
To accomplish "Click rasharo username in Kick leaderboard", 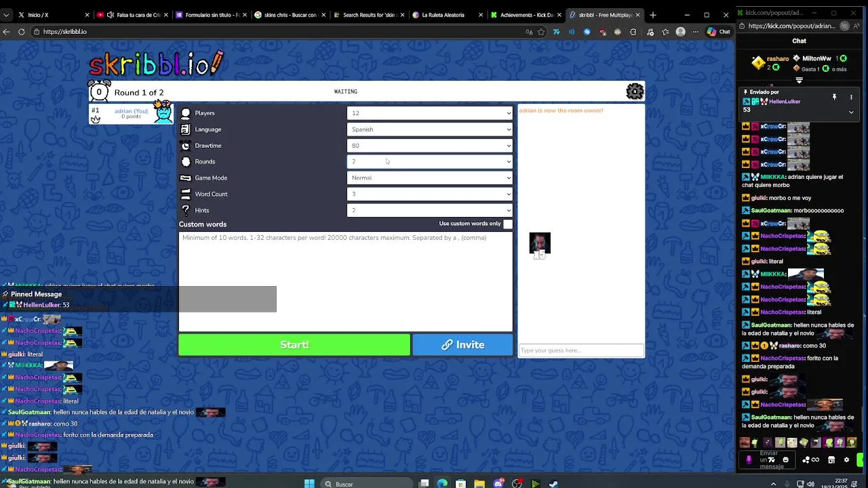I will [778, 59].
